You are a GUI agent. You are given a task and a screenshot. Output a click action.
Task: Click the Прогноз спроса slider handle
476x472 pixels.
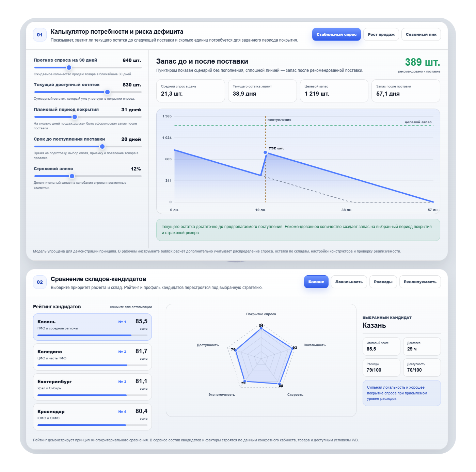(69, 67)
